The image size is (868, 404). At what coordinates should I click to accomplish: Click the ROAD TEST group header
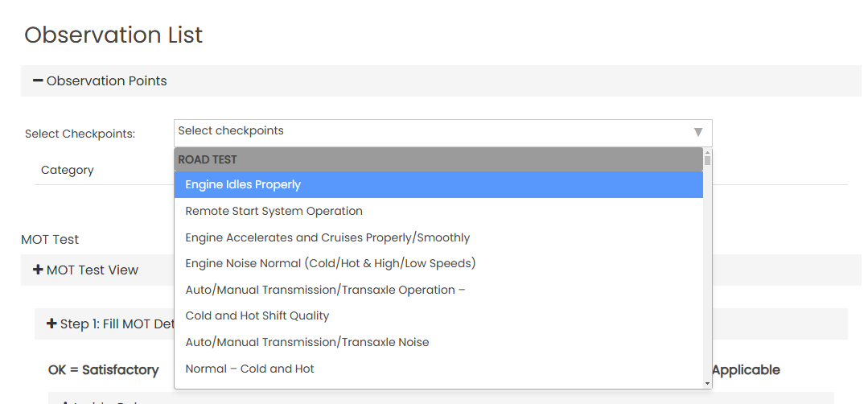click(208, 159)
